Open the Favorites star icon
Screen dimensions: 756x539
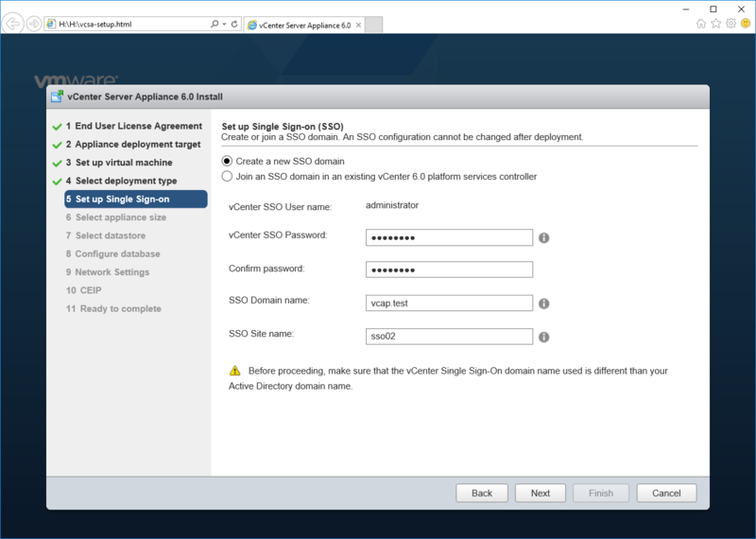[x=716, y=24]
